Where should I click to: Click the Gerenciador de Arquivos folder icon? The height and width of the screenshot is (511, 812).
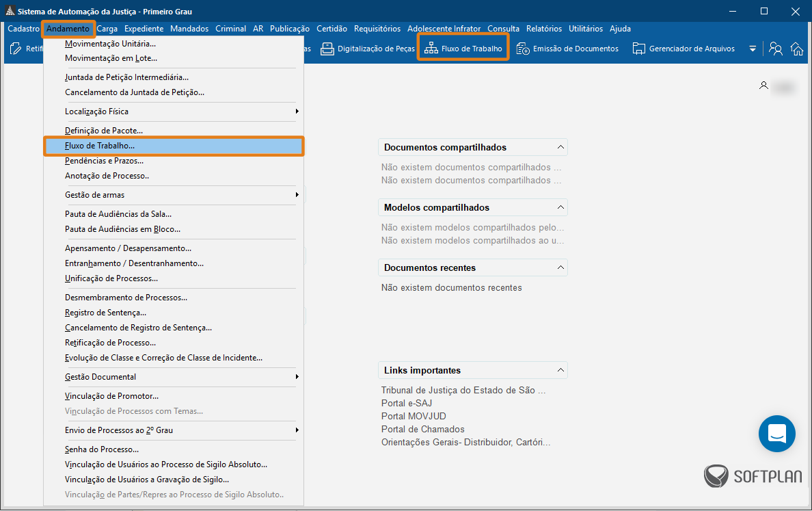639,49
